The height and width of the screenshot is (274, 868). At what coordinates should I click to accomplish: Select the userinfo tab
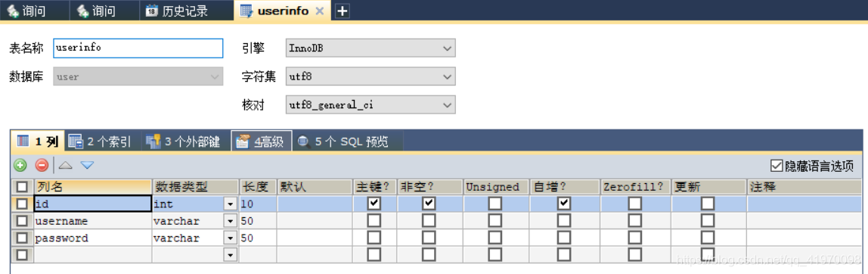click(282, 11)
